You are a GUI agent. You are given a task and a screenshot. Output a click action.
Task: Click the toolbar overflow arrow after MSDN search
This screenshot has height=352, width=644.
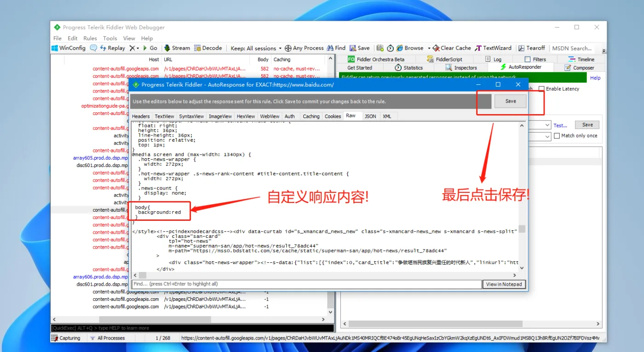[x=604, y=51]
